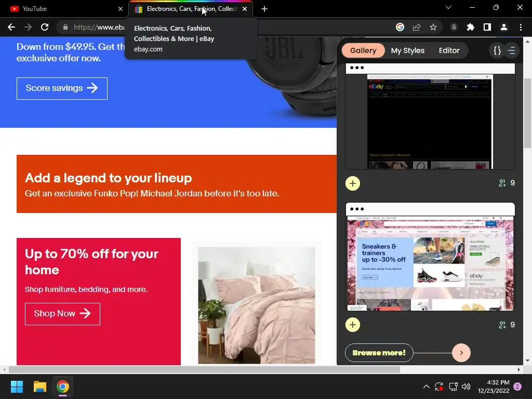The width and height of the screenshot is (532, 399).
Task: Click the horizontal scrollbar right arrow
Action: pos(519,369)
